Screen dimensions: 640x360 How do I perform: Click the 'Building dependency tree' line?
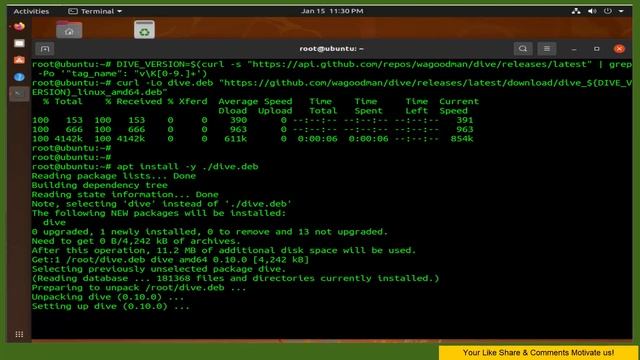tap(100, 185)
